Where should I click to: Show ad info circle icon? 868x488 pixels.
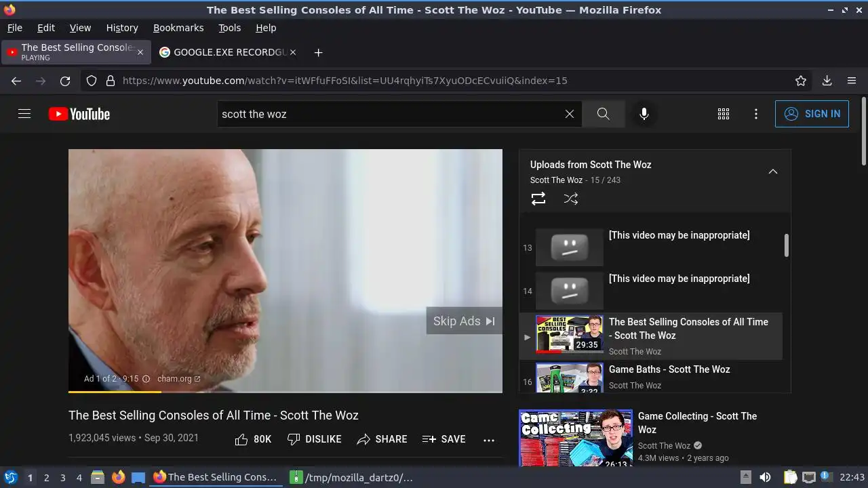pos(146,379)
